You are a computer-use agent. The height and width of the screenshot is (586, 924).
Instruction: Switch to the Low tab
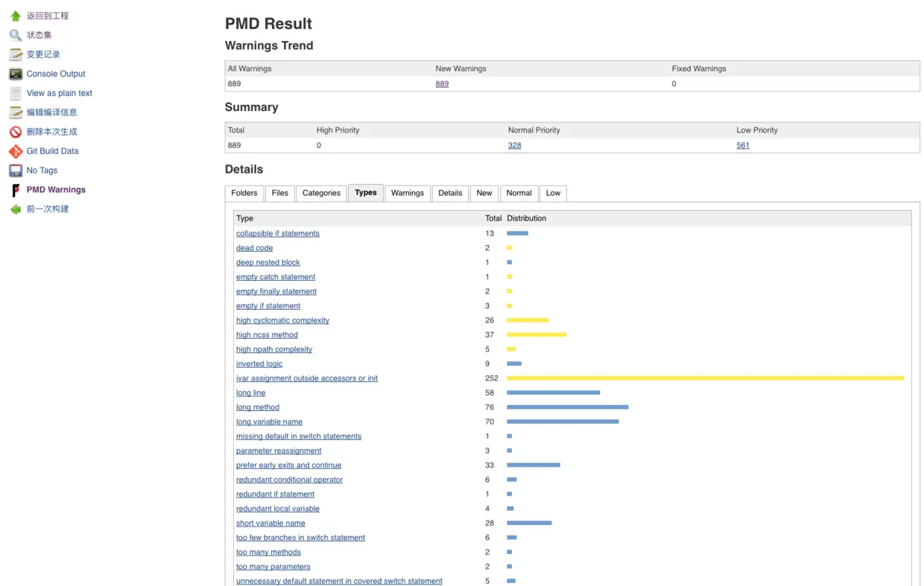click(553, 193)
